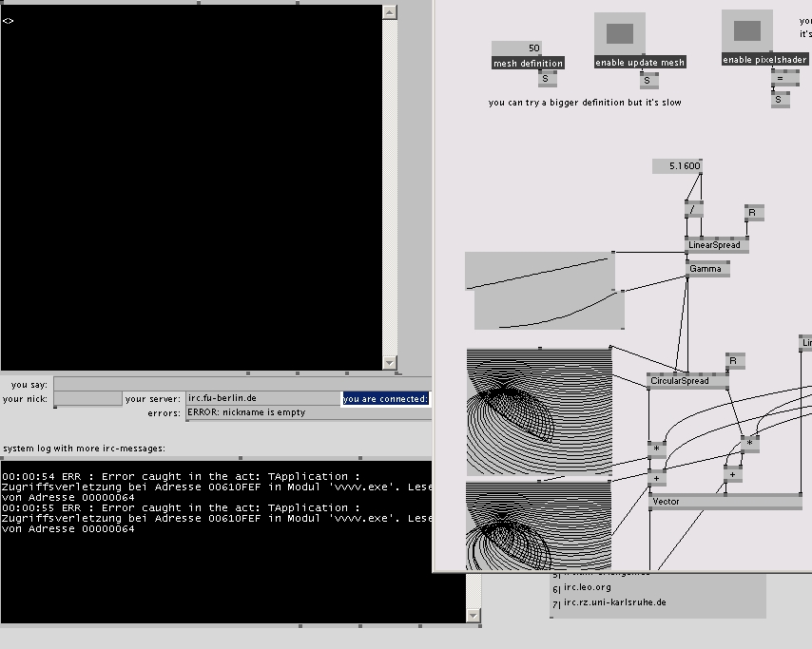The width and height of the screenshot is (812, 649).
Task: Select irc.rz.uni-karlsruhe.de in server list
Action: click(614, 602)
